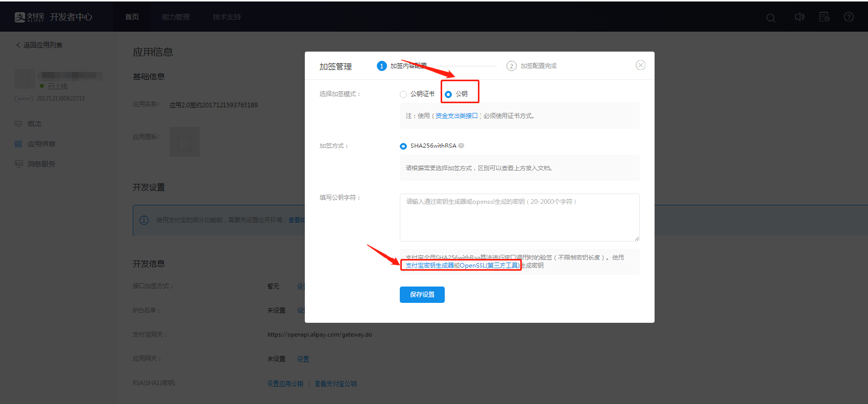Viewport: 868px width, 404px height.
Task: Click 未设置 value beside 应用网关
Action: (276, 359)
